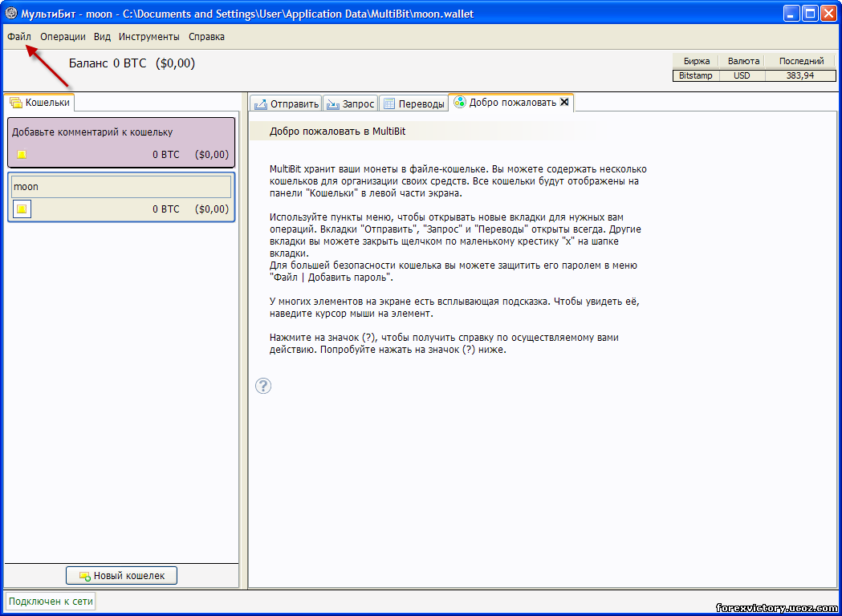
Task: Click the Последний column header
Action: (x=801, y=61)
